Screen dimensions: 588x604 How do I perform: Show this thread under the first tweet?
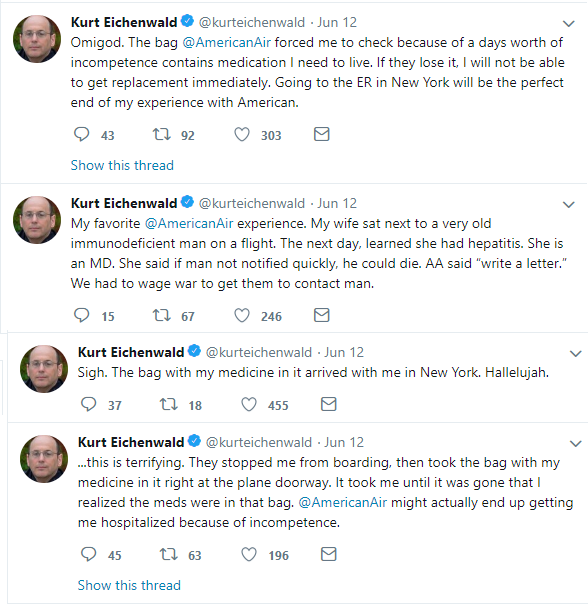tap(122, 165)
